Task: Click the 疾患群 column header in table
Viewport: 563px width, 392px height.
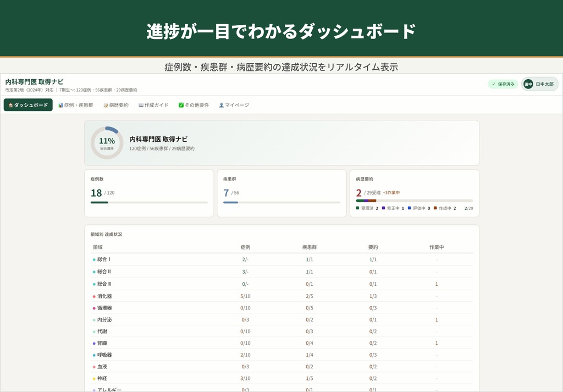Action: pos(309,247)
